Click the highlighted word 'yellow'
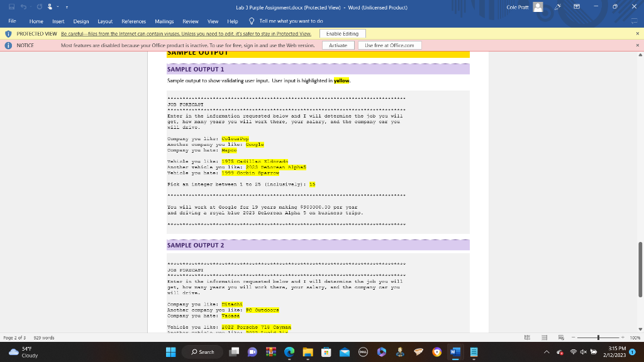 click(x=341, y=80)
